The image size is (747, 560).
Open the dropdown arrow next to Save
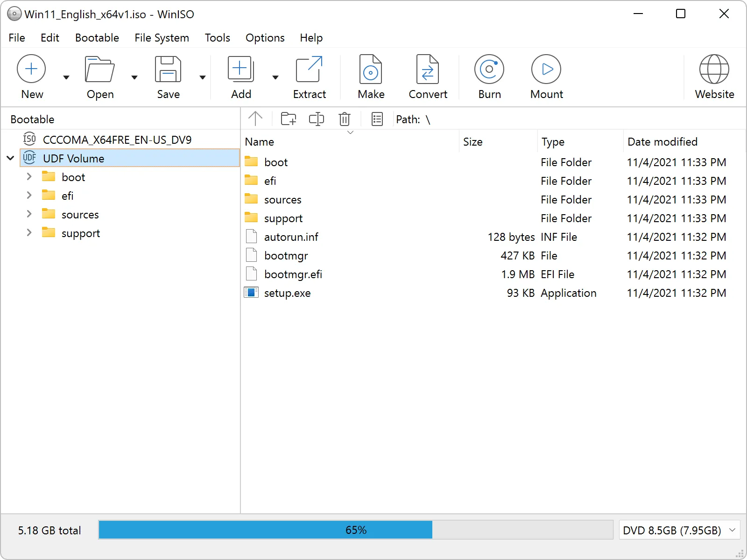click(202, 77)
